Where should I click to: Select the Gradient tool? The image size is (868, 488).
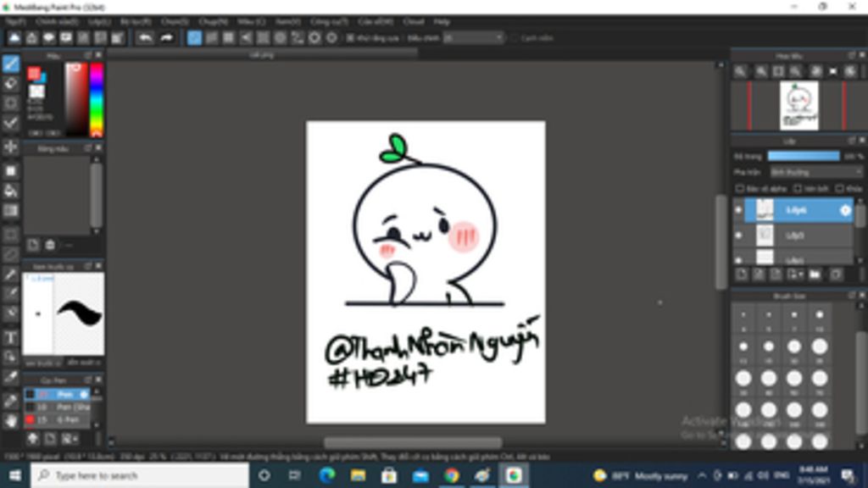10,211
